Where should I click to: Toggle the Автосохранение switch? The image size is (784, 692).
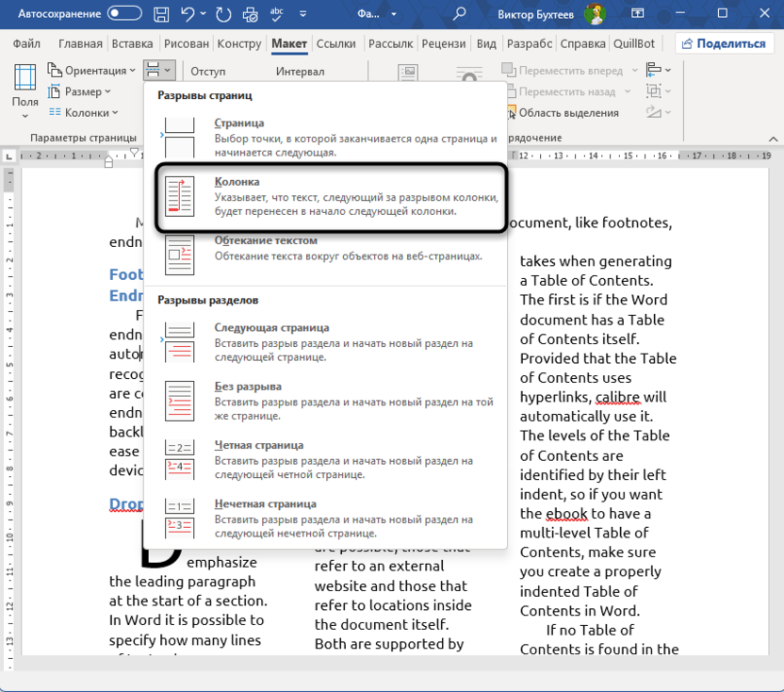[x=124, y=14]
